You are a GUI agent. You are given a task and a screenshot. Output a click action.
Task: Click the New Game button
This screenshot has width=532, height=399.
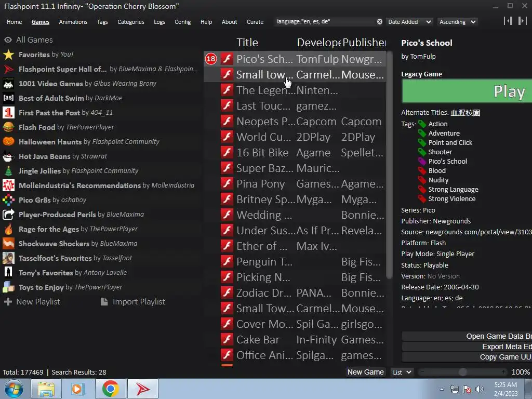[365, 372]
